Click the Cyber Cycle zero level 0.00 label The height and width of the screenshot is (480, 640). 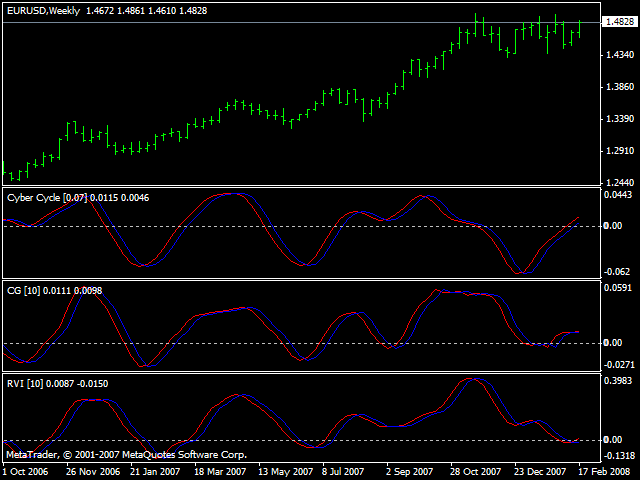tap(613, 226)
